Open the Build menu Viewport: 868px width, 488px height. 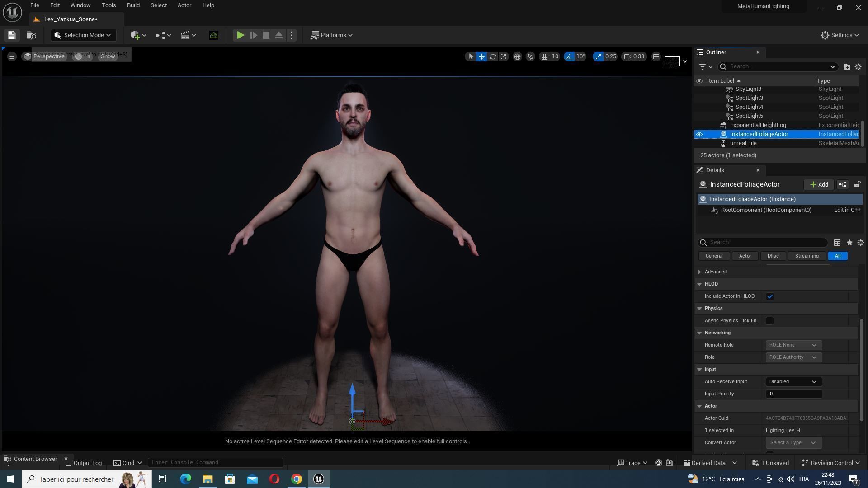click(133, 5)
